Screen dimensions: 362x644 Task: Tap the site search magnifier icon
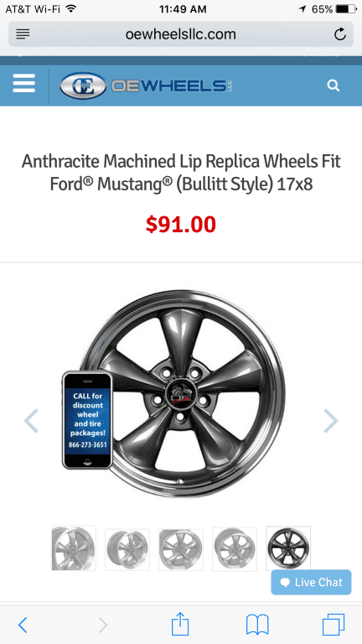[333, 86]
